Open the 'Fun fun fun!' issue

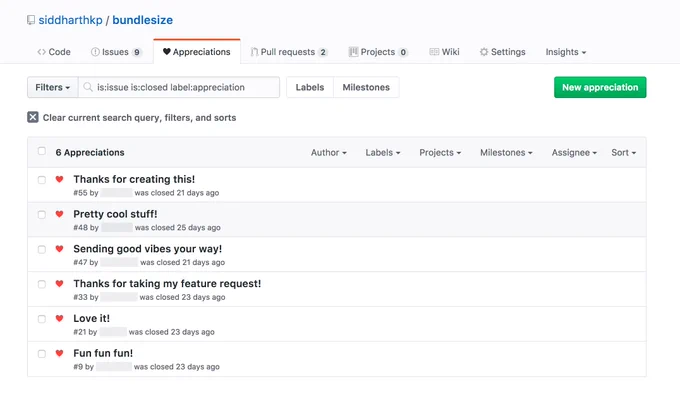coord(103,353)
